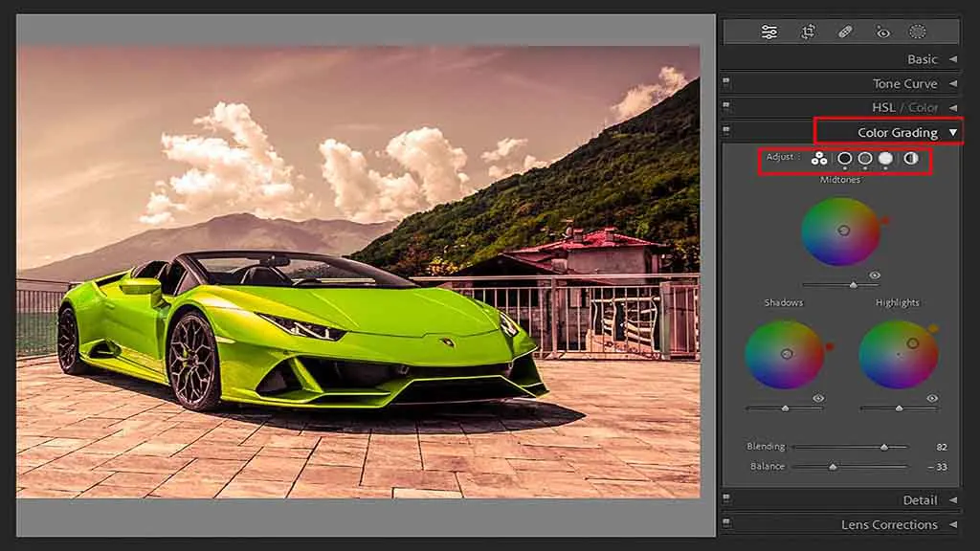980x551 pixels.
Task: Click the Shadows color wheel center handle
Action: [x=787, y=354]
